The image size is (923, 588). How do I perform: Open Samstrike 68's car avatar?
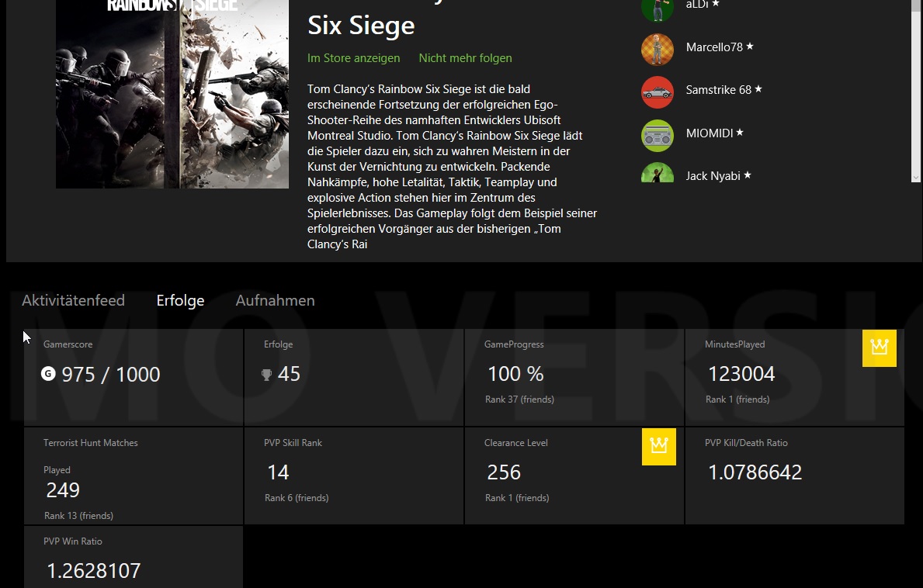pos(657,92)
